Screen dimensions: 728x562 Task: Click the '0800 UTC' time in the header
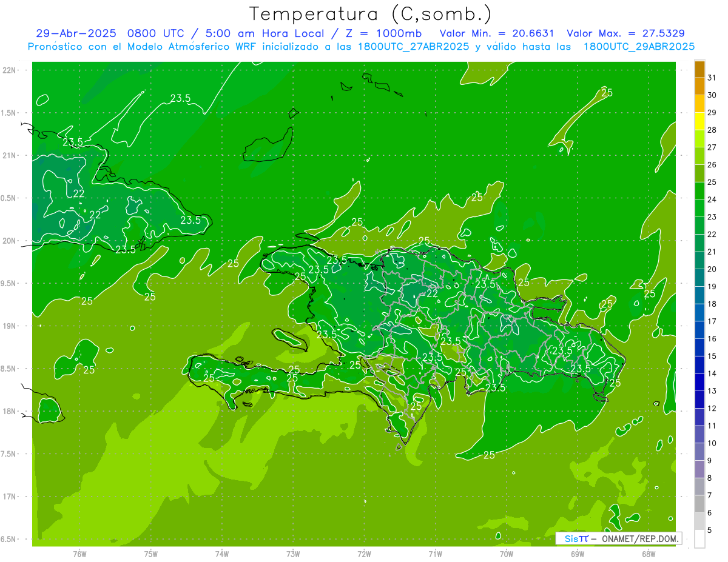pyautogui.click(x=157, y=33)
